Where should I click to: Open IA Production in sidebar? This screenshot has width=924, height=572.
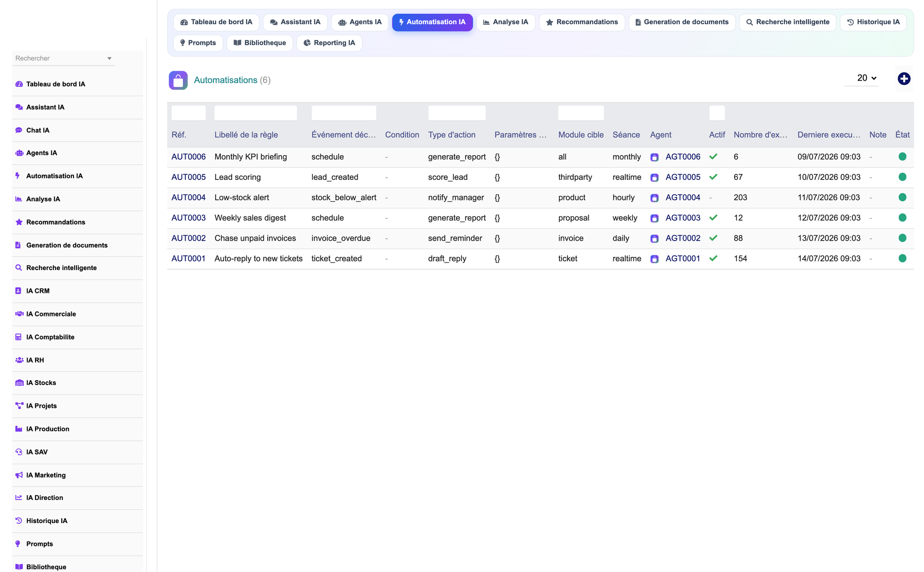pyautogui.click(x=77, y=429)
